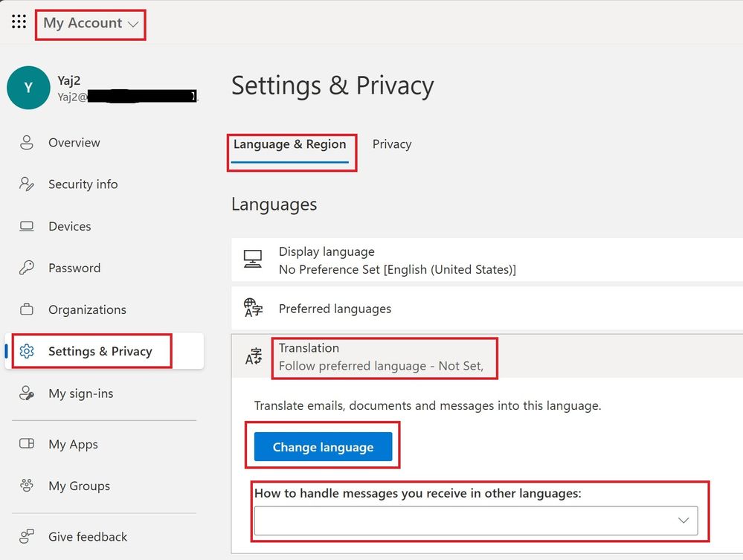Click the Translation icon

254,356
